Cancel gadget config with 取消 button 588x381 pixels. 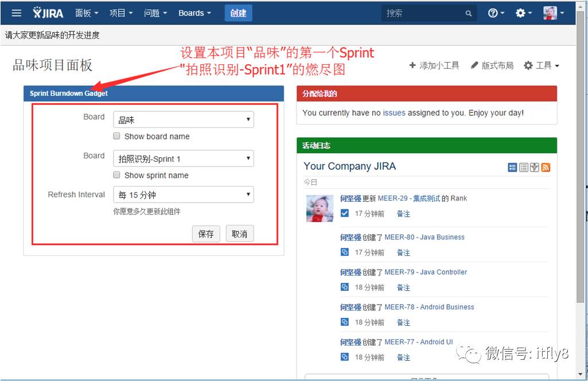[x=240, y=234]
